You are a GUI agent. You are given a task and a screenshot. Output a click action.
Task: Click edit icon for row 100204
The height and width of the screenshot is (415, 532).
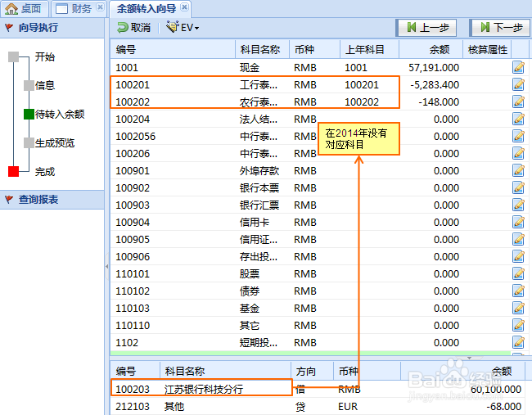pyautogui.click(x=518, y=119)
